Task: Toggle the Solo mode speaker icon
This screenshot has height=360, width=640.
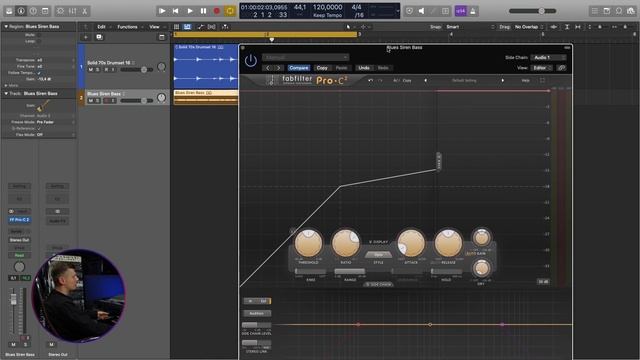Action: (x=421, y=11)
